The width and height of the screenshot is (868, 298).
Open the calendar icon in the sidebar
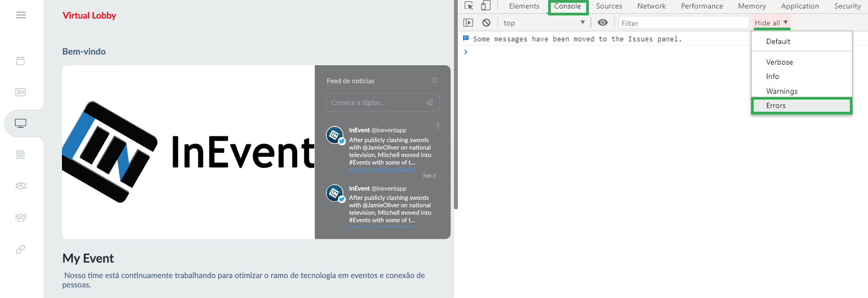(x=21, y=61)
